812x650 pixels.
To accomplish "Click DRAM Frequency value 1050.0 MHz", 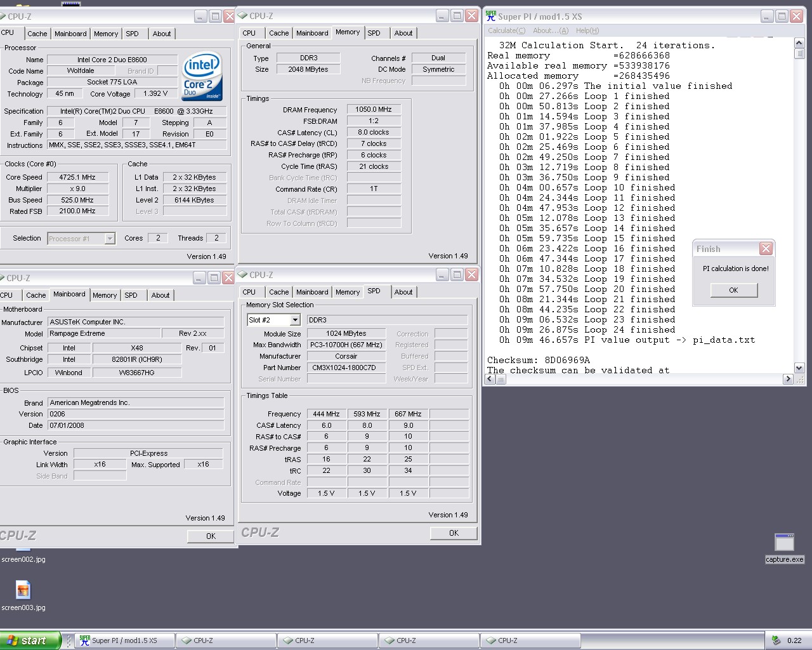I will [x=374, y=109].
